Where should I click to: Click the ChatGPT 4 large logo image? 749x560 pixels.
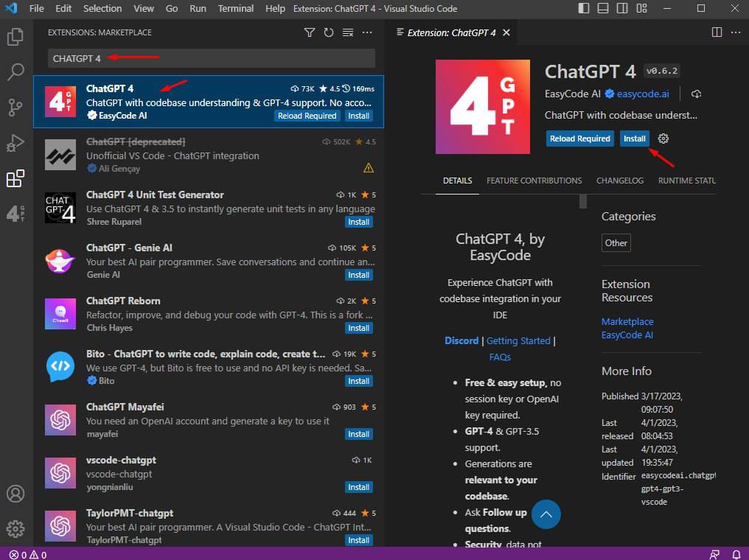(482, 106)
